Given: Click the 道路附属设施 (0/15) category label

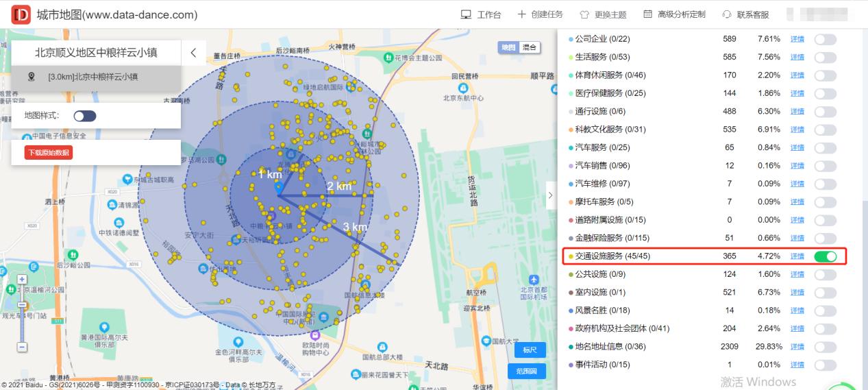Looking at the screenshot, I should click(609, 220).
